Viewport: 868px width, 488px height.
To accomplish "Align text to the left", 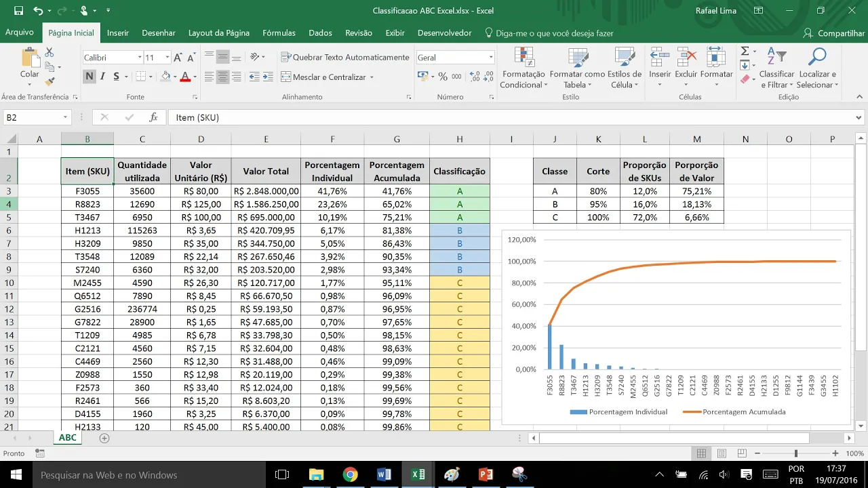I will pos(210,77).
